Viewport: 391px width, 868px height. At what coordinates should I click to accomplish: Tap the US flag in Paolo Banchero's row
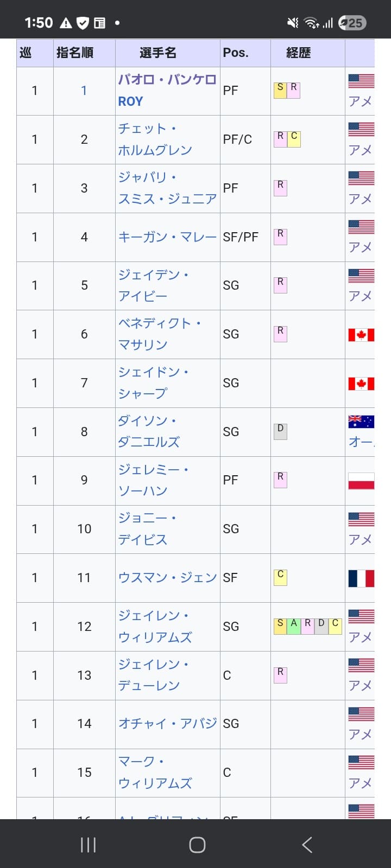tap(361, 81)
